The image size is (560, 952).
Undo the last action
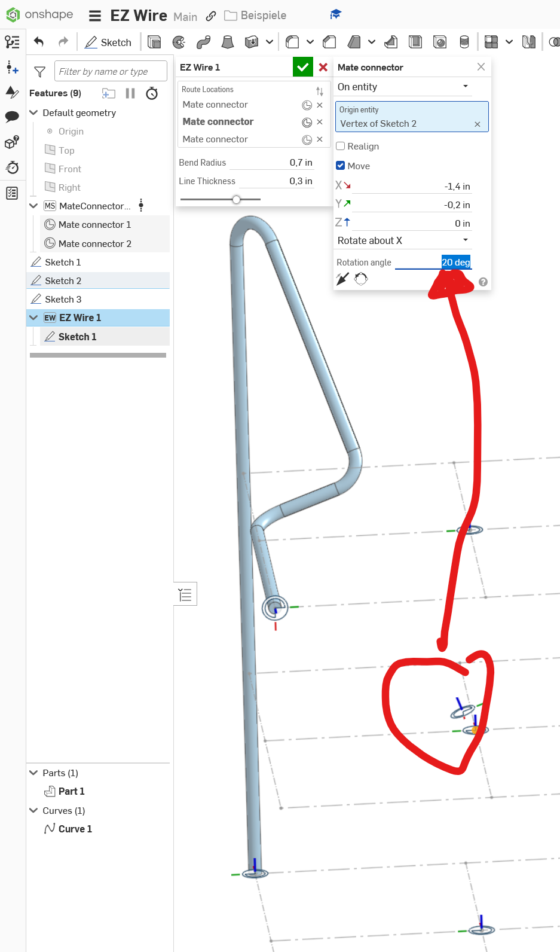[39, 42]
